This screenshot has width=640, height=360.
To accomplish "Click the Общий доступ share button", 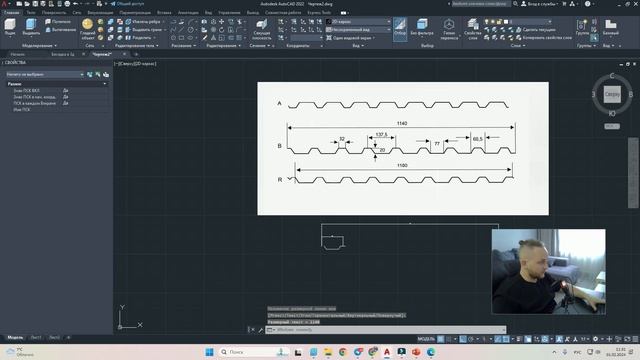I will (127, 4).
